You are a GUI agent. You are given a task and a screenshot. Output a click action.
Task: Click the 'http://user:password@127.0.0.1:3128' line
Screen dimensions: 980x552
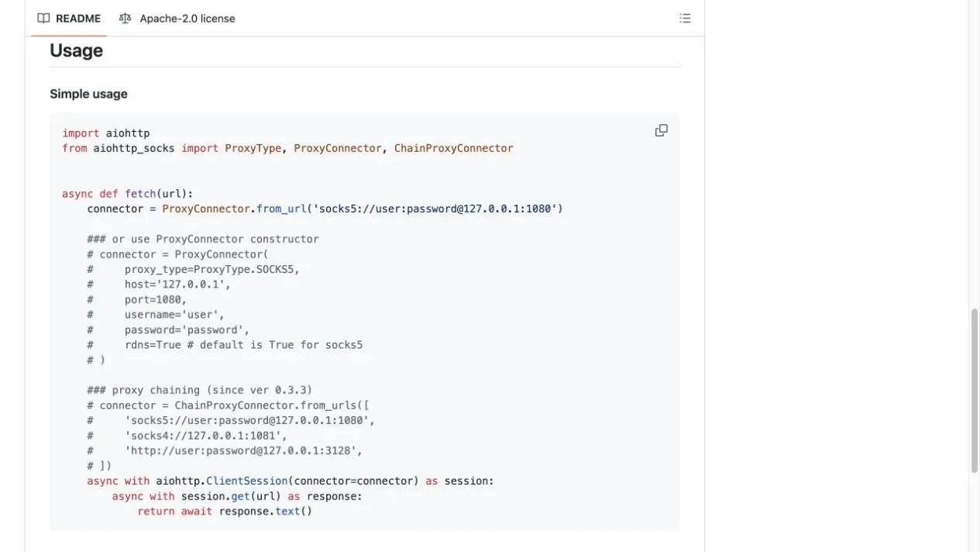225,450
